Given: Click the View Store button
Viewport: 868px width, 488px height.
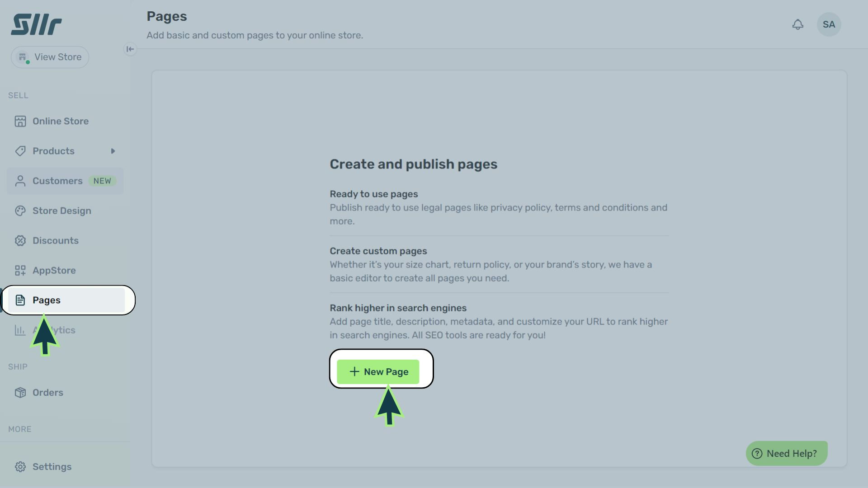Looking at the screenshot, I should pyautogui.click(x=50, y=57).
